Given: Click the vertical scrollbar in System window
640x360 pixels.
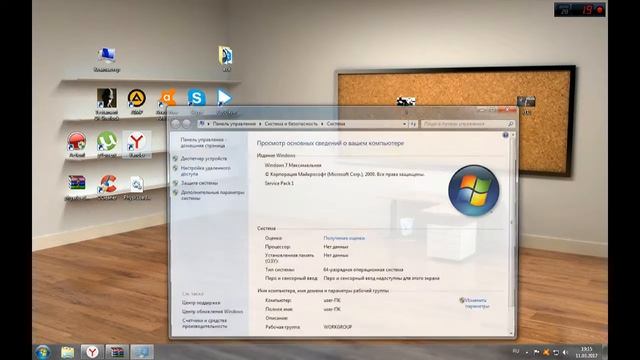Looking at the screenshot, I should coord(512,233).
